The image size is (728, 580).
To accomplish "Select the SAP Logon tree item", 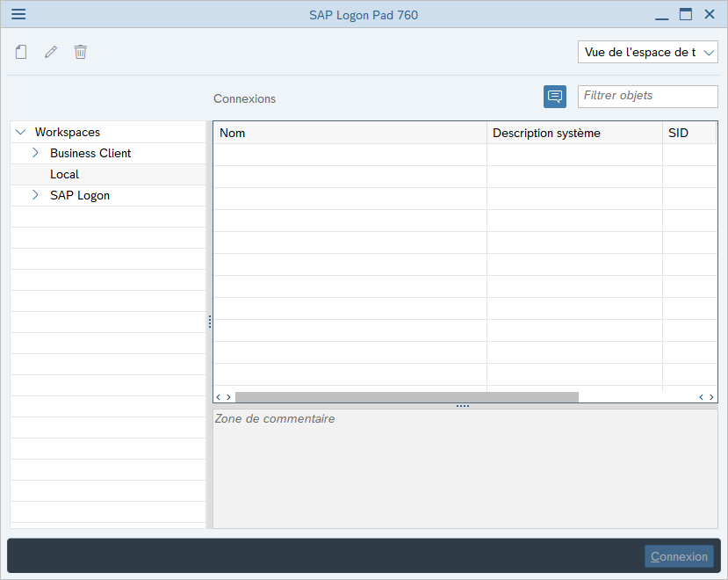I will [80, 195].
